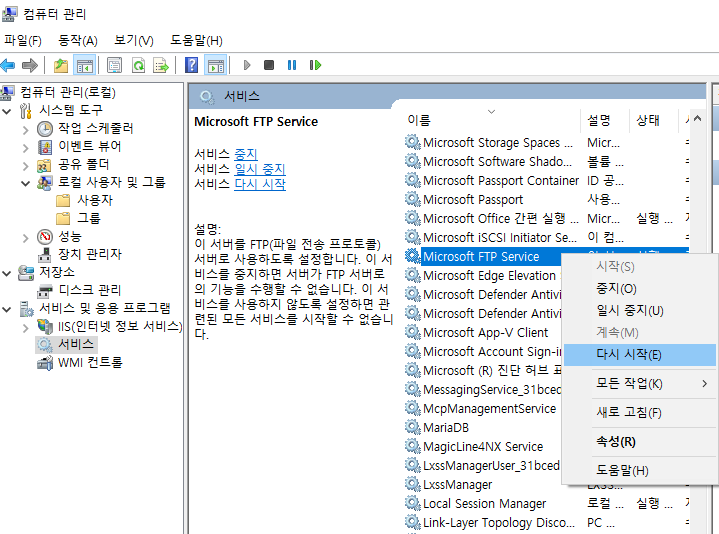Choose 도움말(H) in the context menu
This screenshot has width=719, height=534.
pyautogui.click(x=640, y=470)
